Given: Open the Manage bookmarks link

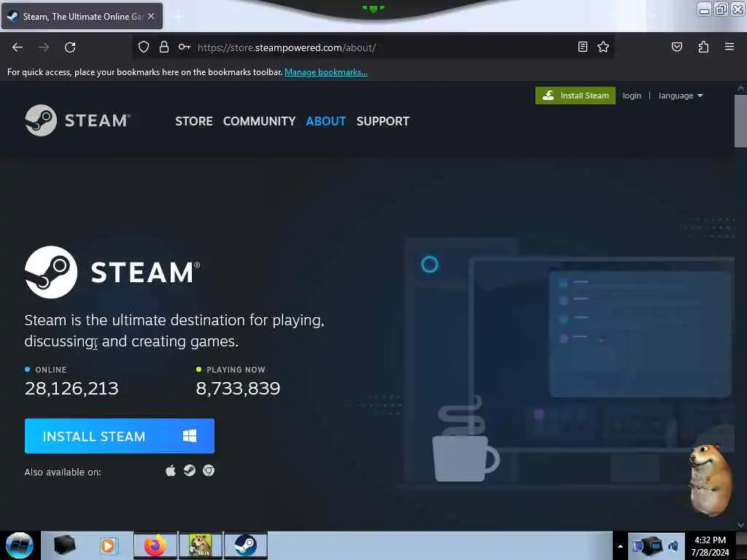Looking at the screenshot, I should (326, 72).
